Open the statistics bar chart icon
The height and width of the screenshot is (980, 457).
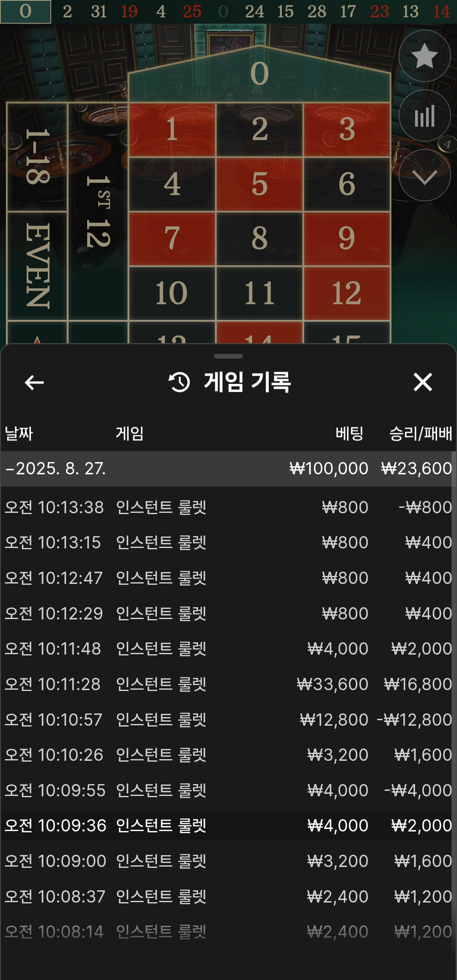pyautogui.click(x=424, y=116)
